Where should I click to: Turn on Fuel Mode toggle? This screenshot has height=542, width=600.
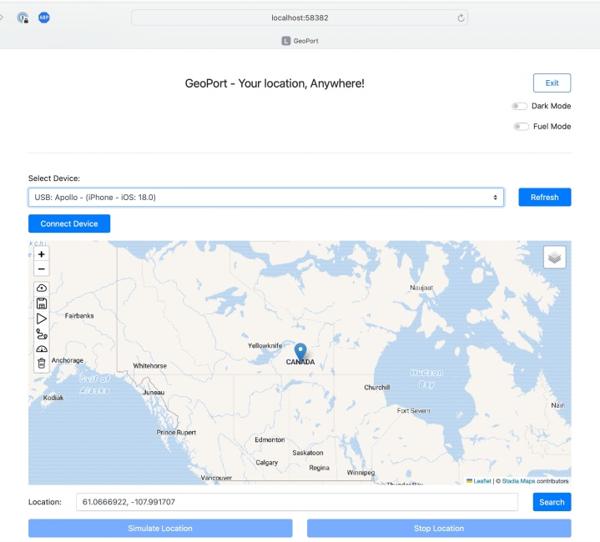519,126
